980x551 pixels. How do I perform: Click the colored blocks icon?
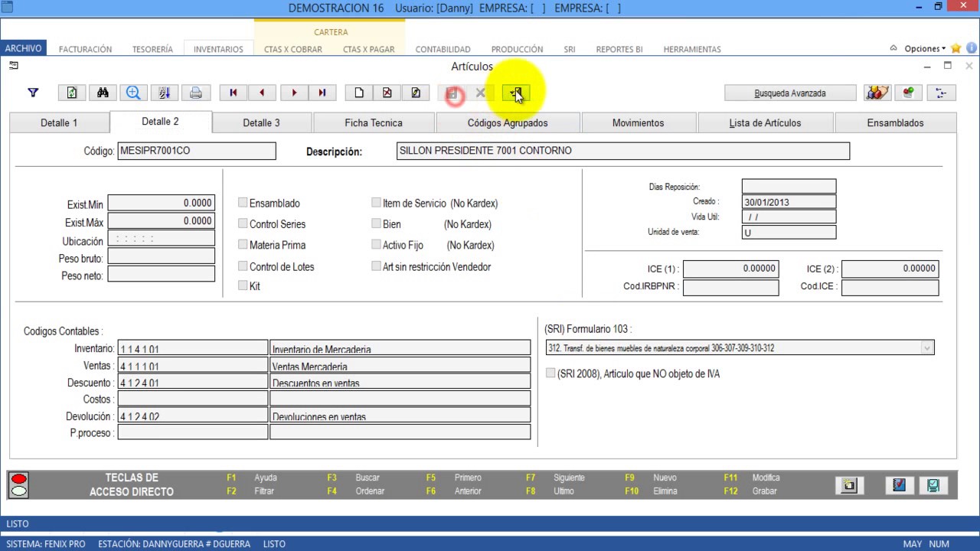tap(877, 93)
